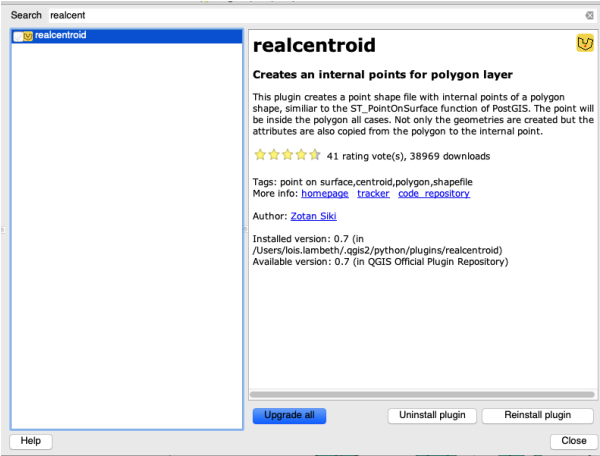Click 'Creates an internal points for polygon layer'

383,75
